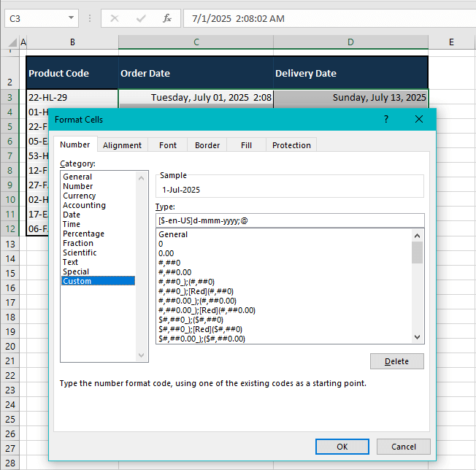Click the Select All corner triangle
Image resolution: width=476 pixels, height=470 pixels.
pos(12,42)
